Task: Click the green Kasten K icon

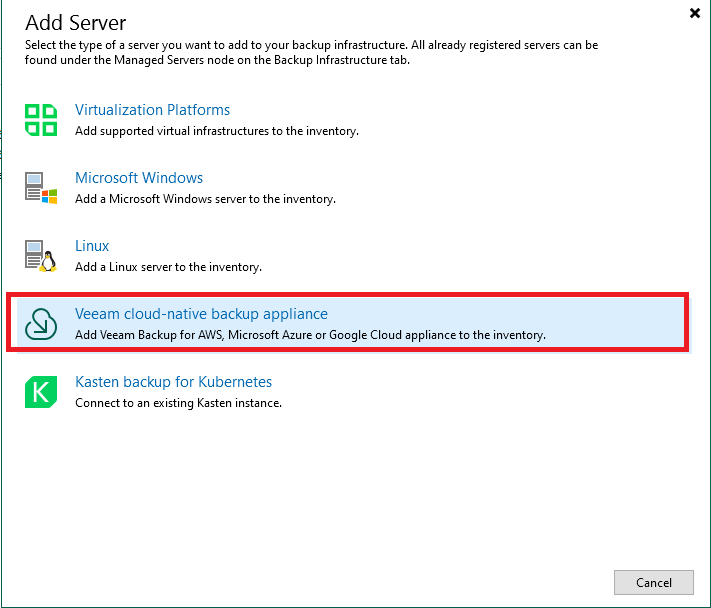Action: point(41,392)
